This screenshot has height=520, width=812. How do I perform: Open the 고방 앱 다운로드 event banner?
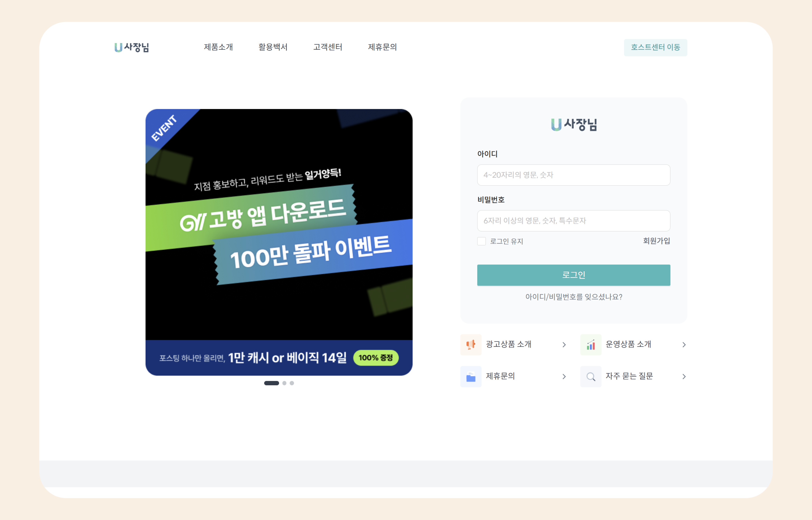point(279,242)
